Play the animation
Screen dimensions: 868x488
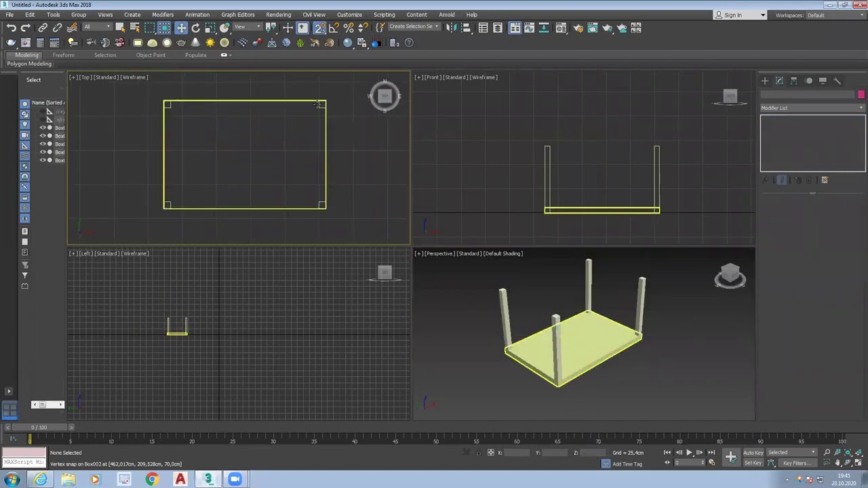689,453
